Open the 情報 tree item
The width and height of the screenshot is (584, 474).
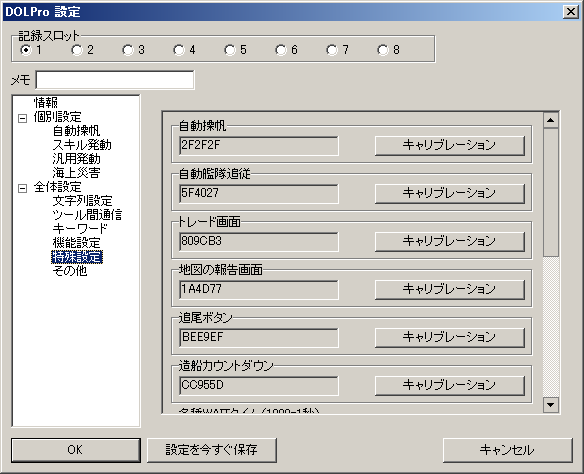coord(46,102)
